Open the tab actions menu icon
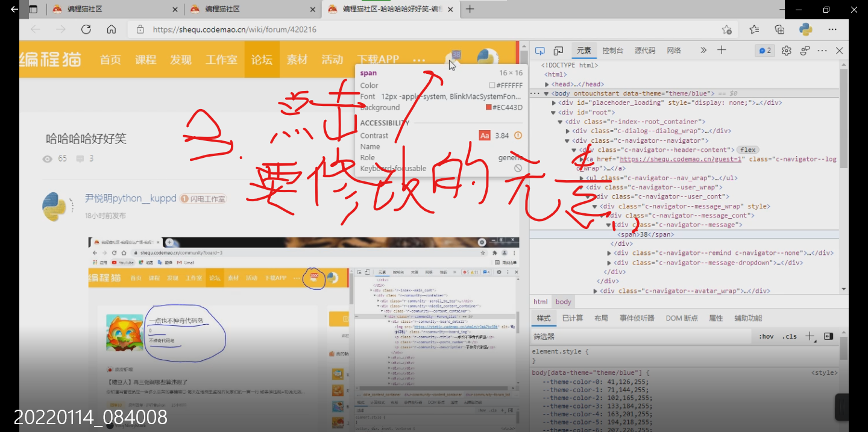868x432 pixels. [x=33, y=9]
